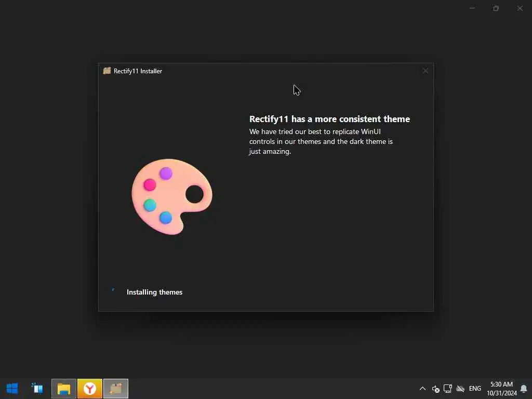Screen dimensions: 532x399
Task: Expand the hidden system tray icons
Action: coord(422,389)
